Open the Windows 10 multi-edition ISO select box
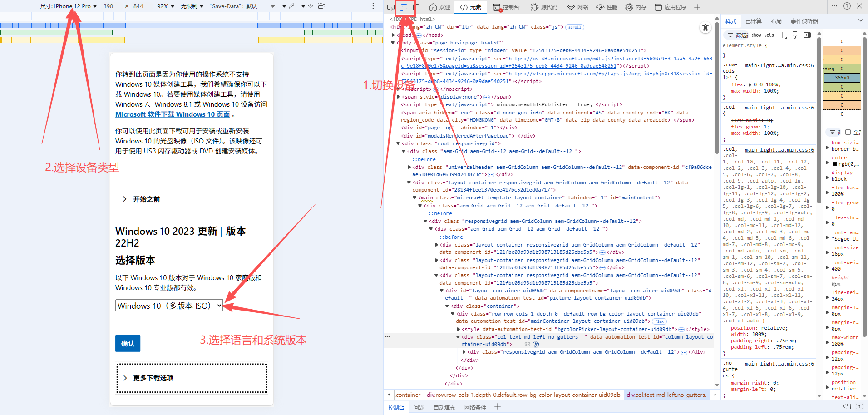Image resolution: width=868 pixels, height=415 pixels. coord(169,306)
